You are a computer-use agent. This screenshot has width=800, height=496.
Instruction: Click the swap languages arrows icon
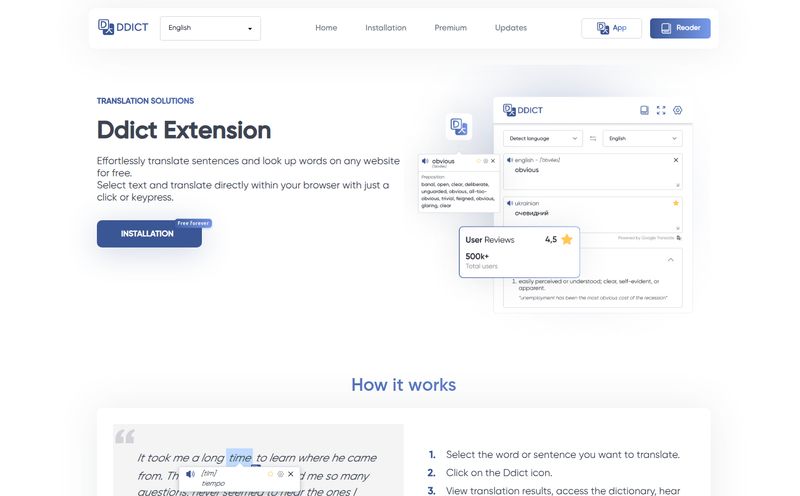593,138
